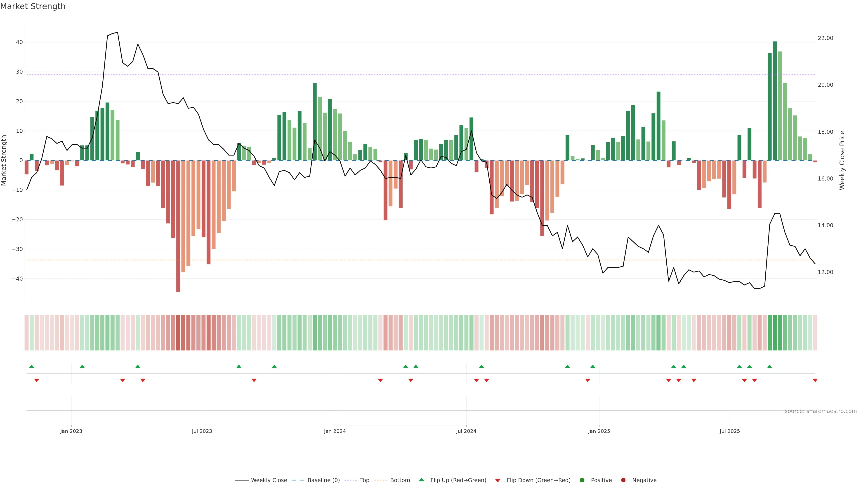Click the 22.00 right axis tick label
The width and height of the screenshot is (868, 488).
click(825, 38)
